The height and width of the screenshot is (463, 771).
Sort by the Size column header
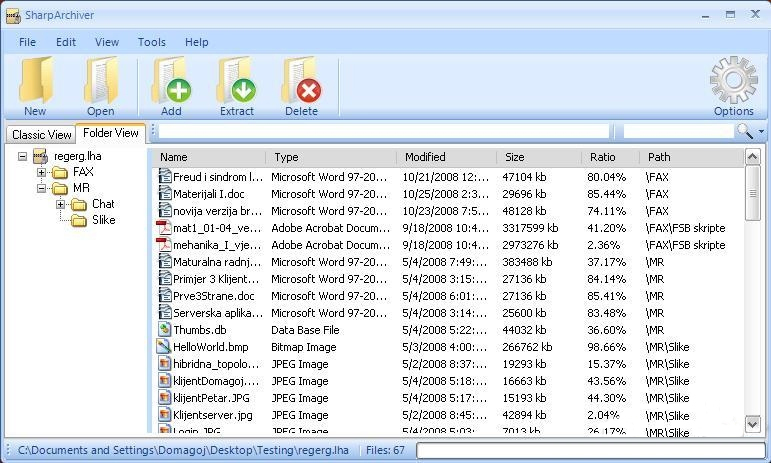click(539, 157)
